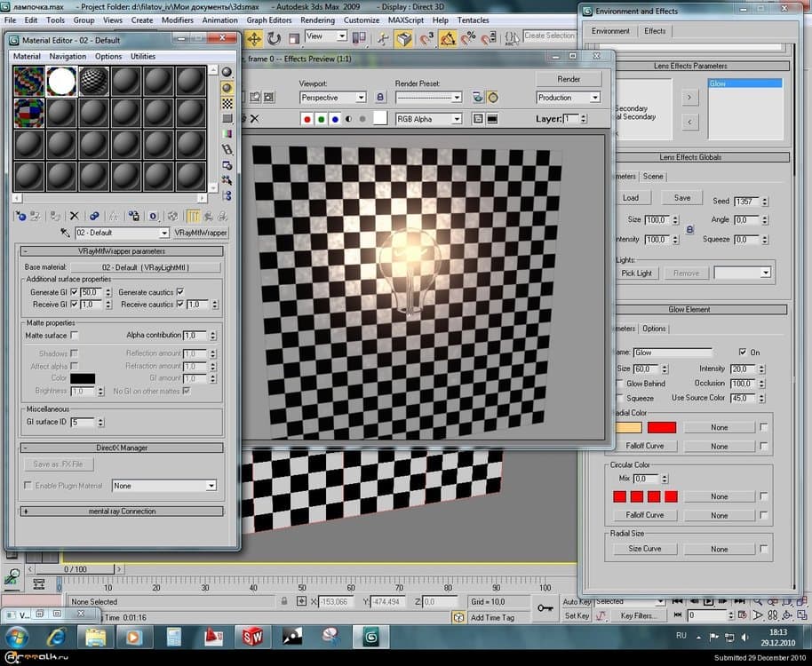Image resolution: width=812 pixels, height=666 pixels.
Task: Switch to the Effects tab
Action: click(655, 30)
